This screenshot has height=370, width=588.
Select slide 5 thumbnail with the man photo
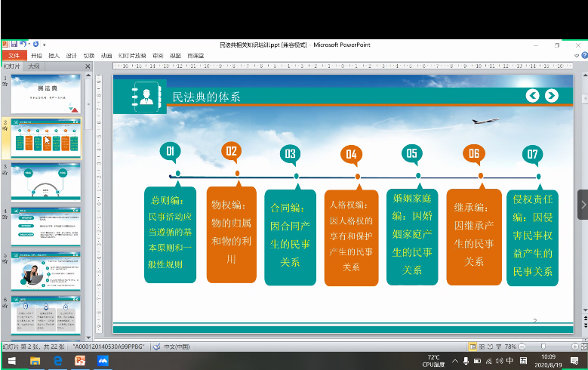pos(46,271)
